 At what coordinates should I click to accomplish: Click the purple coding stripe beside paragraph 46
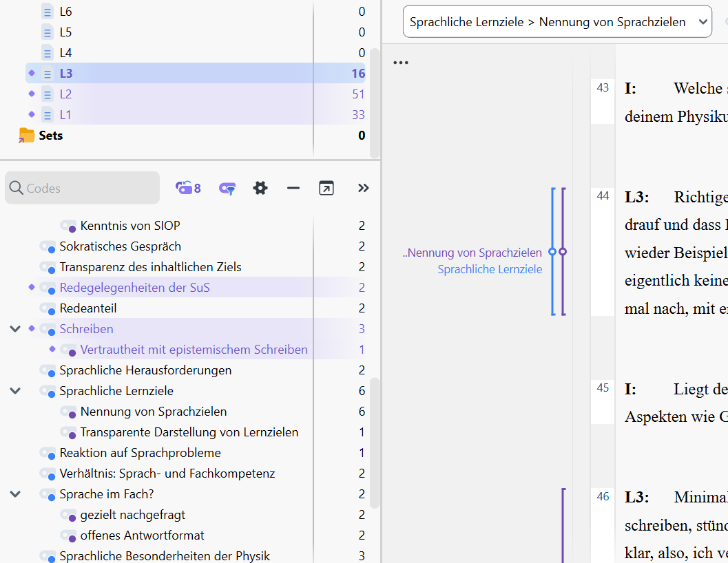pyautogui.click(x=563, y=525)
